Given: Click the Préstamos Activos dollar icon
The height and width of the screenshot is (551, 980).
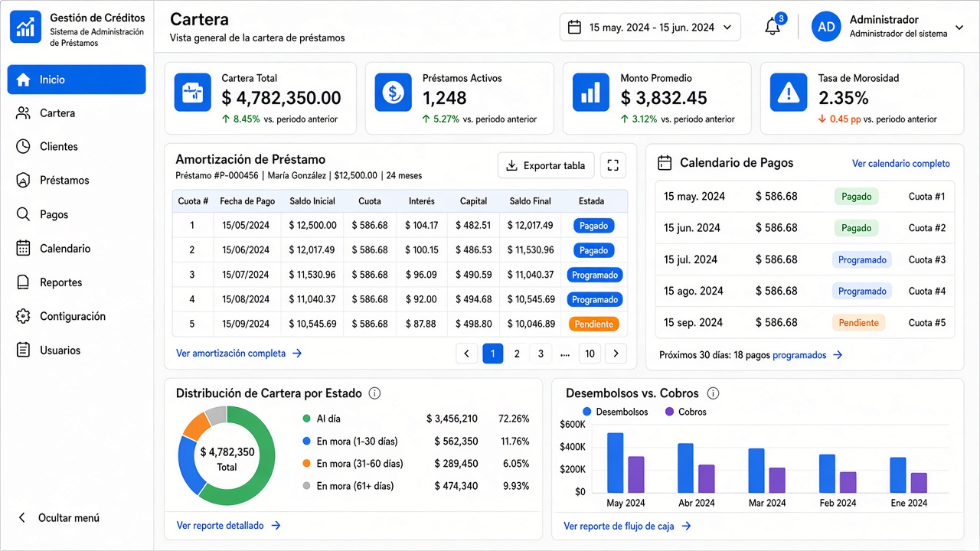Looking at the screenshot, I should 393,93.
